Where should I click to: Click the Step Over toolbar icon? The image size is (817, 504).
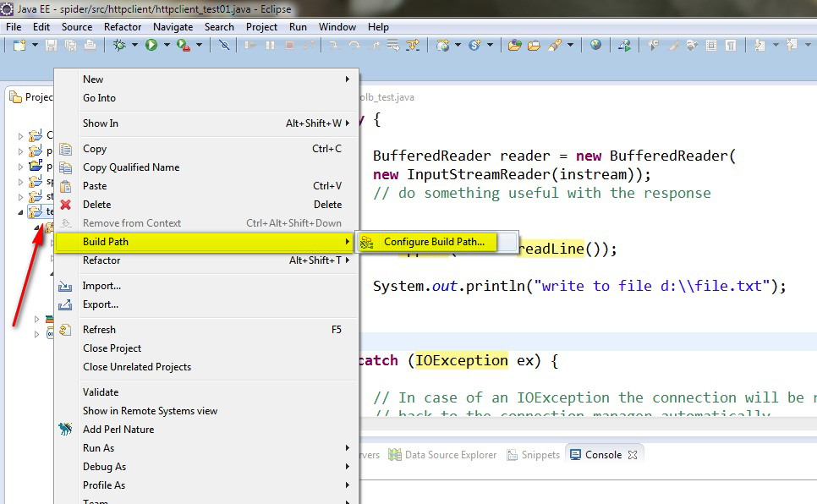pyautogui.click(x=354, y=46)
